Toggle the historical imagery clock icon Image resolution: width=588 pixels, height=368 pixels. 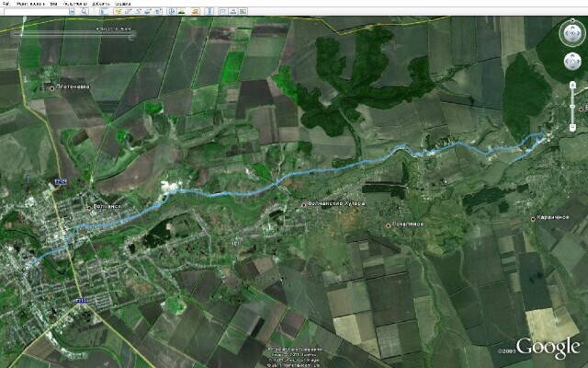click(172, 11)
